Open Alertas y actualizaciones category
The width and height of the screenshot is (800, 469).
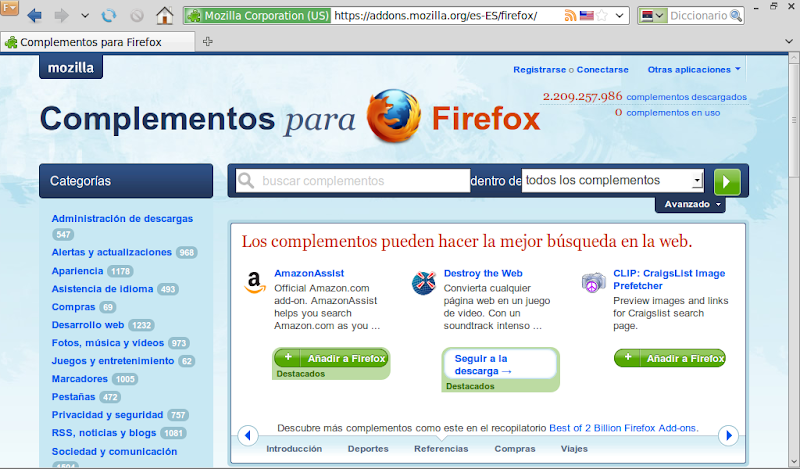(111, 252)
